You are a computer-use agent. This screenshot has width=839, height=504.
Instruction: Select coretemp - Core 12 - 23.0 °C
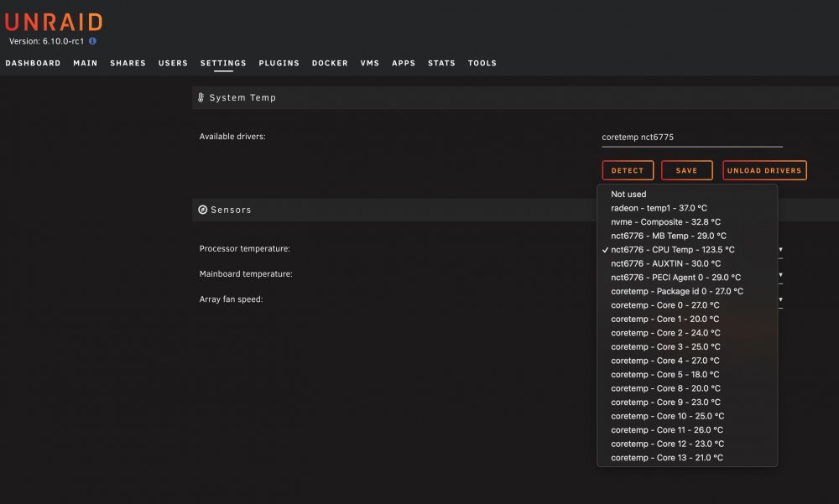tap(687, 444)
